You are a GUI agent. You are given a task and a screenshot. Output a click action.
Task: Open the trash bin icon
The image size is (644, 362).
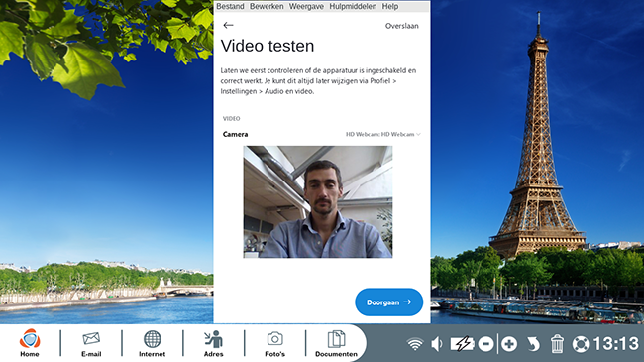pos(557,344)
